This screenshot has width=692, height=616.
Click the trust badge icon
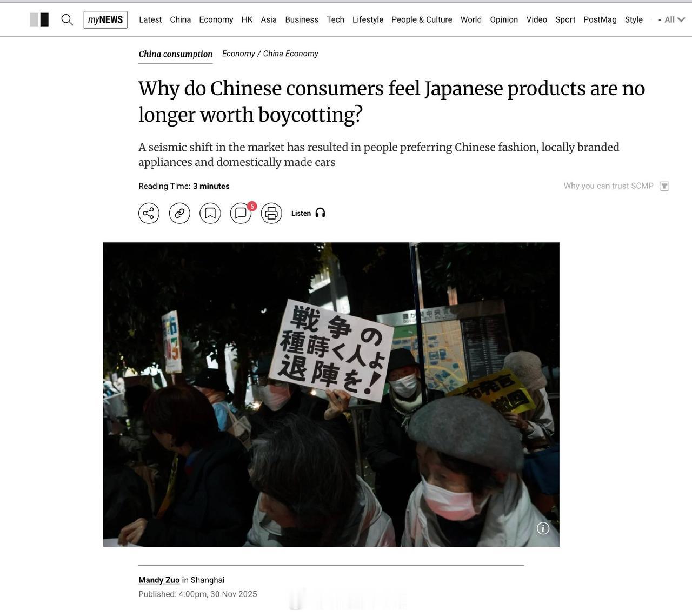(664, 186)
